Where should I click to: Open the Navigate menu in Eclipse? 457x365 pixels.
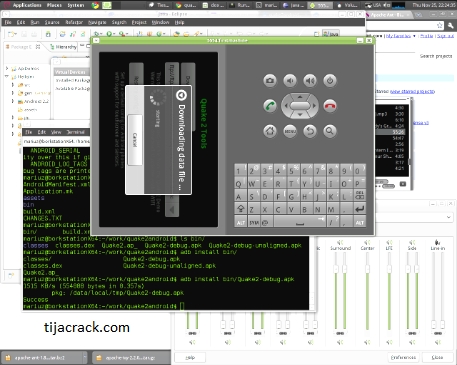coord(97,22)
